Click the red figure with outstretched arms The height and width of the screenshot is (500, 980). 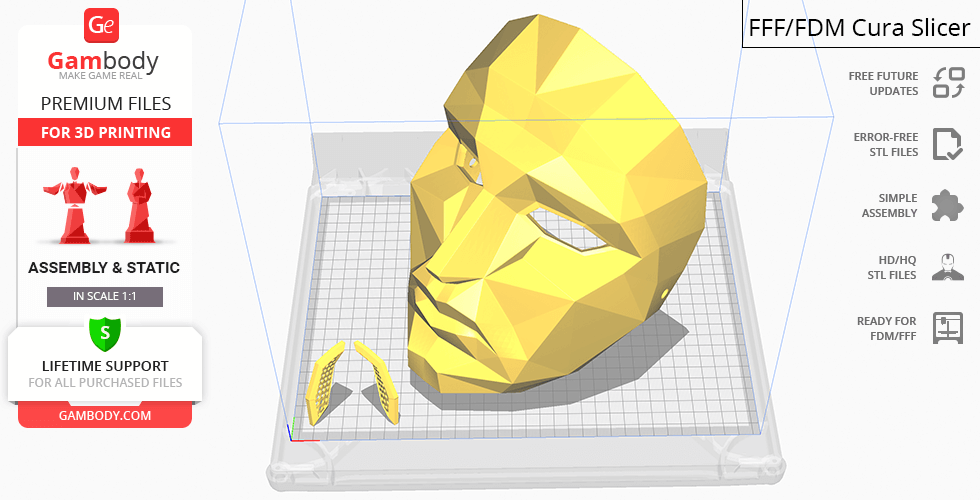[x=75, y=204]
